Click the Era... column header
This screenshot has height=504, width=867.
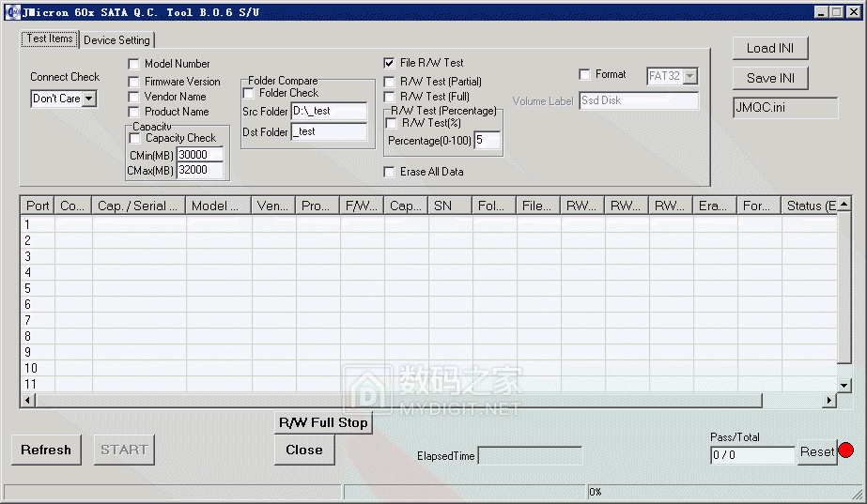(715, 206)
